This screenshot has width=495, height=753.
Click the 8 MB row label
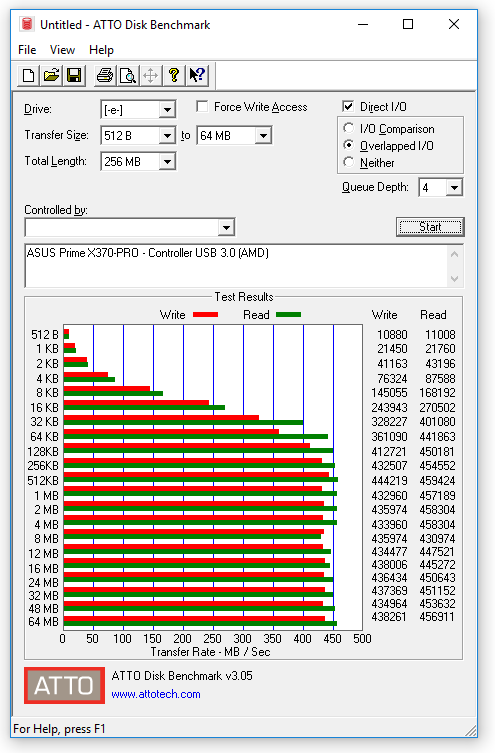coord(46,539)
